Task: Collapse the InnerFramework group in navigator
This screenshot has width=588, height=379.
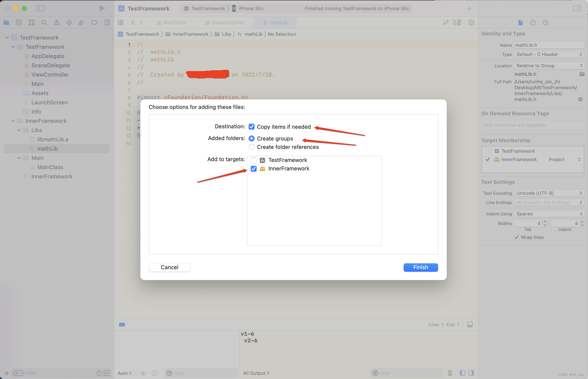Action: click(13, 121)
